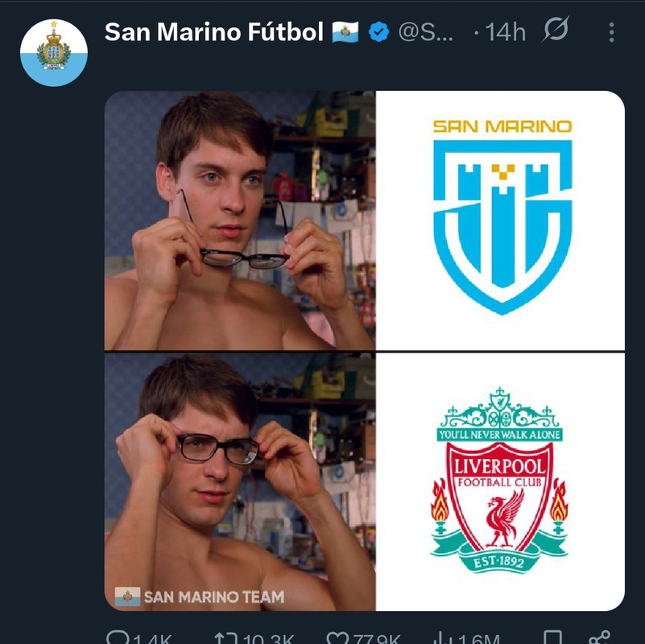Like the post with the heart icon
This screenshot has width=645, height=644.
click(x=337, y=638)
